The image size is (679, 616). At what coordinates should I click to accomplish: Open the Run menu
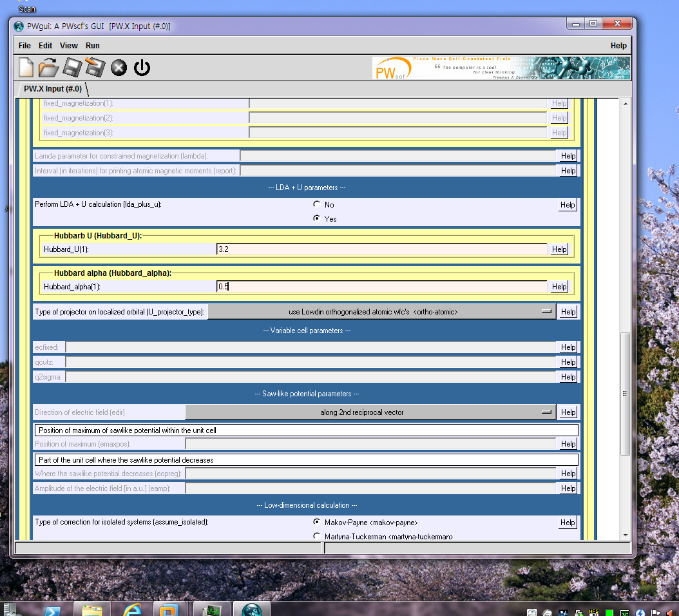93,46
